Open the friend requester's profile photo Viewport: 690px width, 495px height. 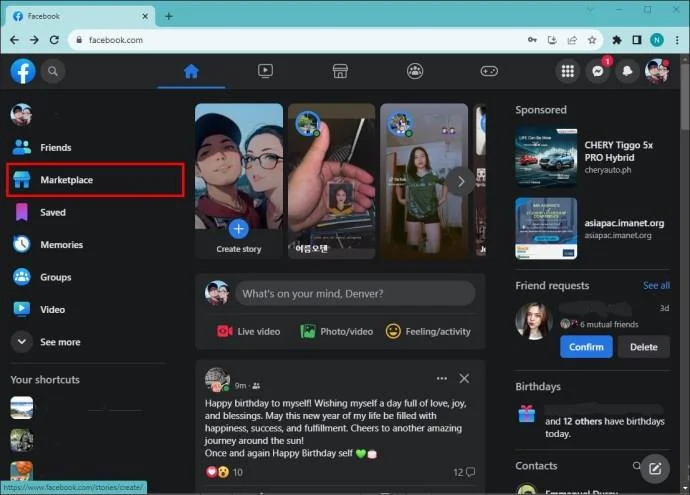(x=534, y=321)
